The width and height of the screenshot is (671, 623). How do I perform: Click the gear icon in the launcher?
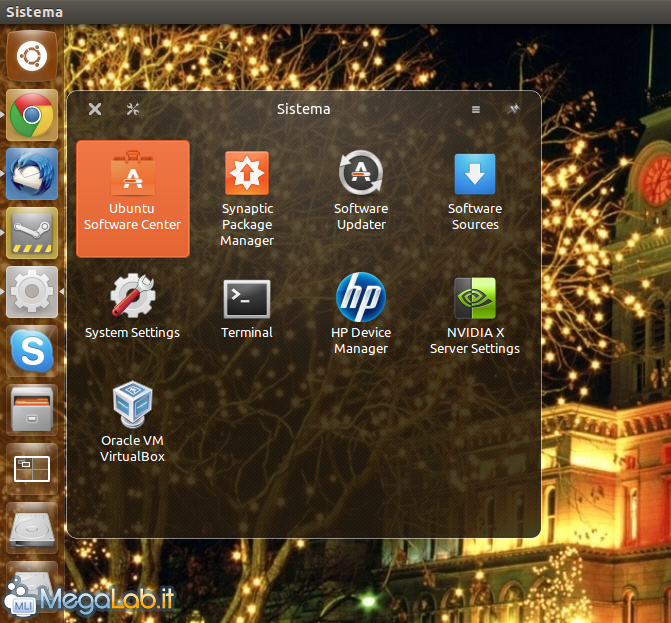[32, 292]
